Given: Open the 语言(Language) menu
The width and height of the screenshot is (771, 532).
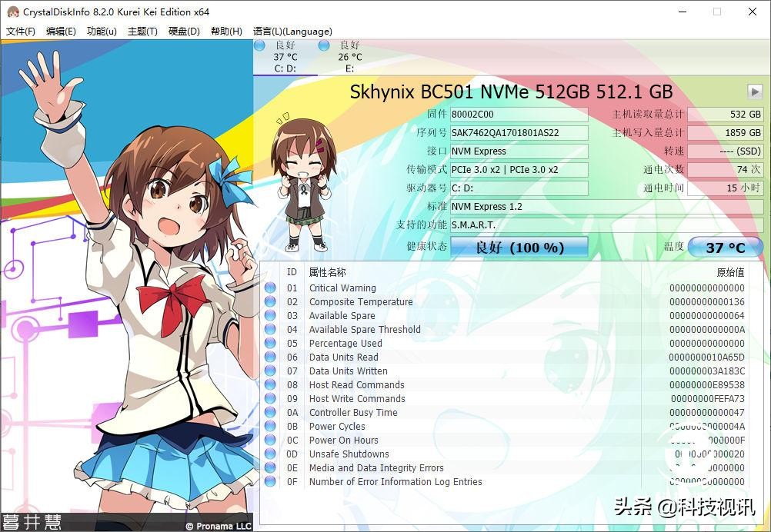Looking at the screenshot, I should (292, 32).
